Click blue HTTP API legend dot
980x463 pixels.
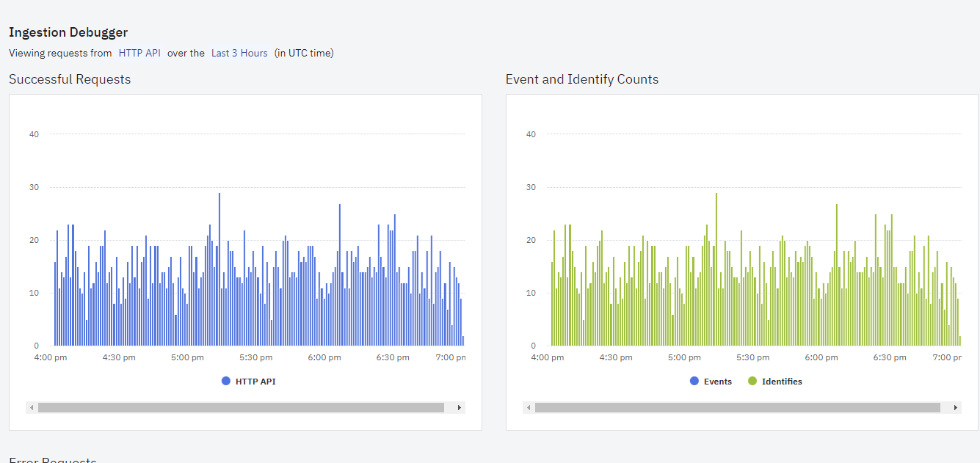click(226, 382)
